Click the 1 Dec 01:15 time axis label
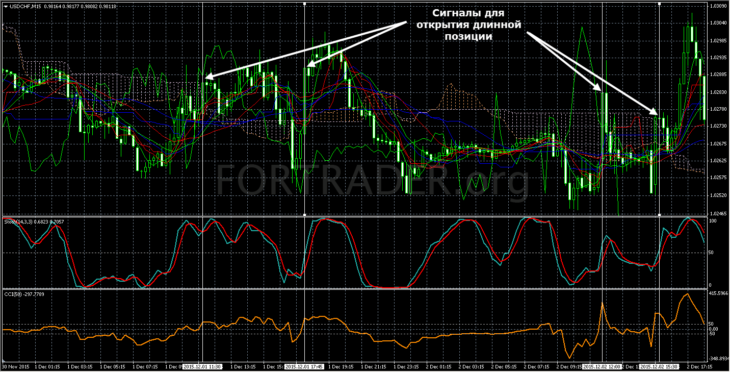The width and height of the screenshot is (730, 372). pos(47,367)
